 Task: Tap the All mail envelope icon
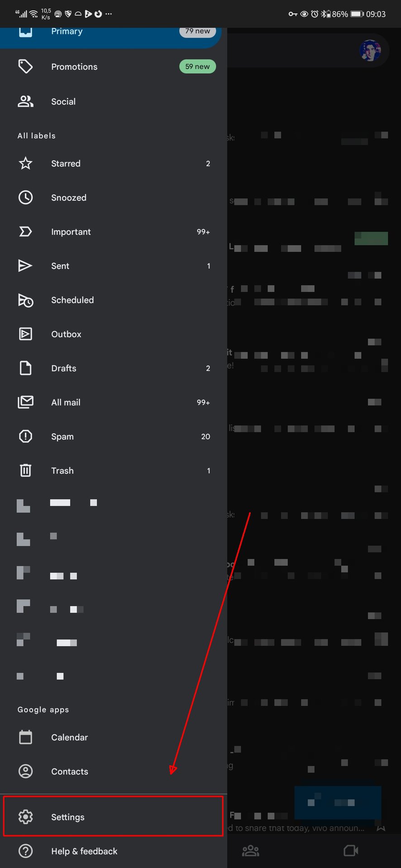point(25,402)
